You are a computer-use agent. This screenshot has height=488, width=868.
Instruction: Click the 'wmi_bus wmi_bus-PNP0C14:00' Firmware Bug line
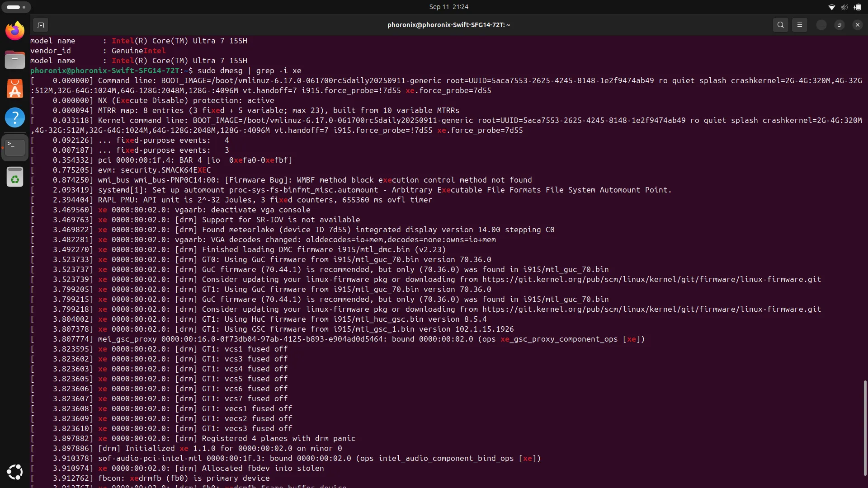point(281,180)
